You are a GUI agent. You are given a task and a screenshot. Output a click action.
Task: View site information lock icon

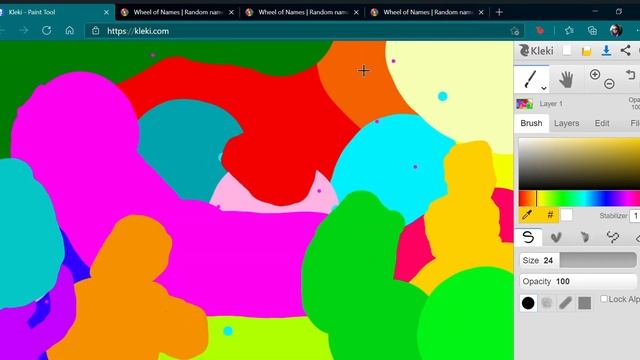(96, 31)
